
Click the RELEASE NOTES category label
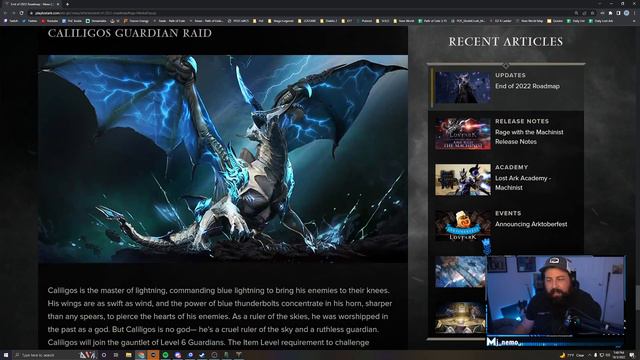pyautogui.click(x=522, y=122)
